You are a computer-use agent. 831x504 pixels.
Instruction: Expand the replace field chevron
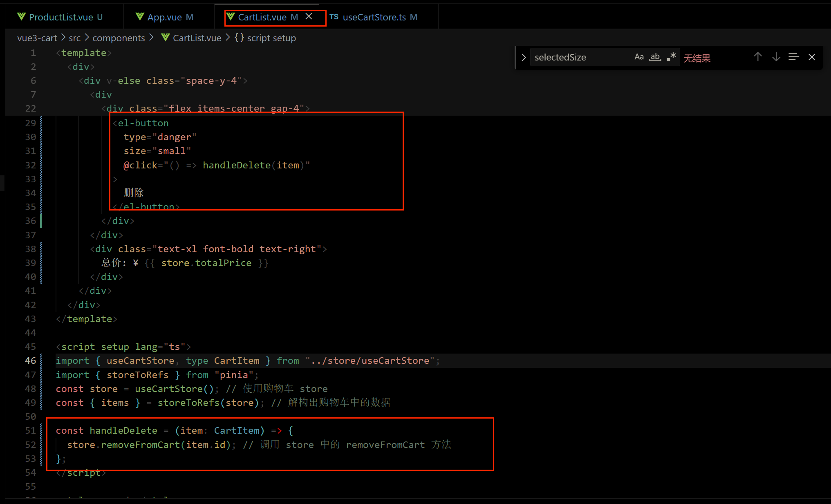click(524, 58)
